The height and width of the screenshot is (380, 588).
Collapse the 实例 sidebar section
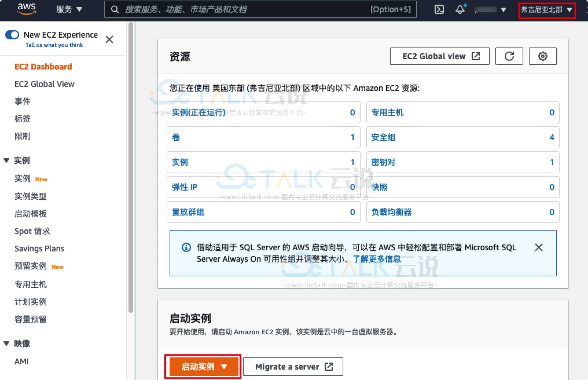point(6,160)
